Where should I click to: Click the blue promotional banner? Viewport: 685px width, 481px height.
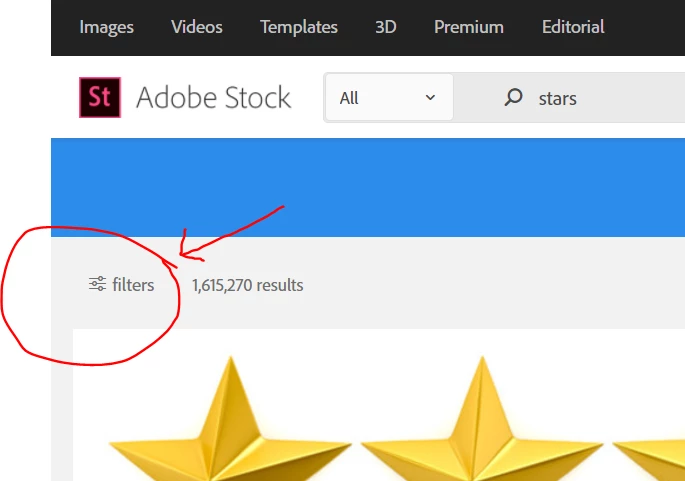tap(368, 187)
